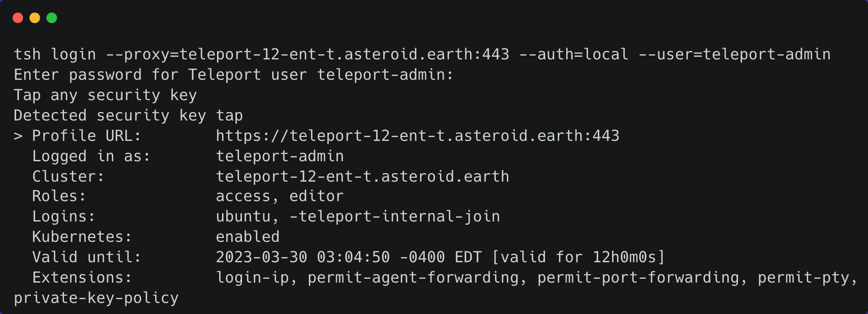Click 'permit-port-forwarding' in Extensions
Image resolution: width=868 pixels, height=314 pixels.
point(638,278)
